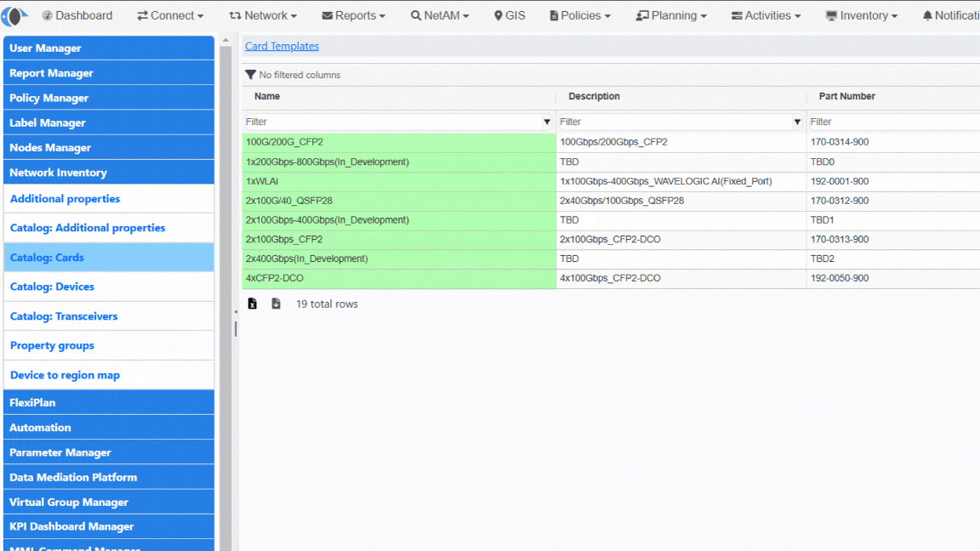Export table to Excel file icon
980x551 pixels.
(253, 304)
